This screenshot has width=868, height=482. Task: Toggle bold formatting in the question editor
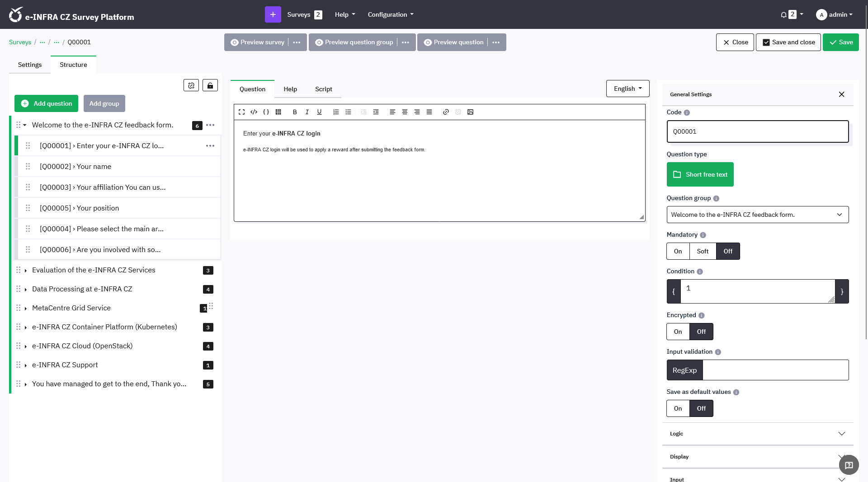click(294, 112)
